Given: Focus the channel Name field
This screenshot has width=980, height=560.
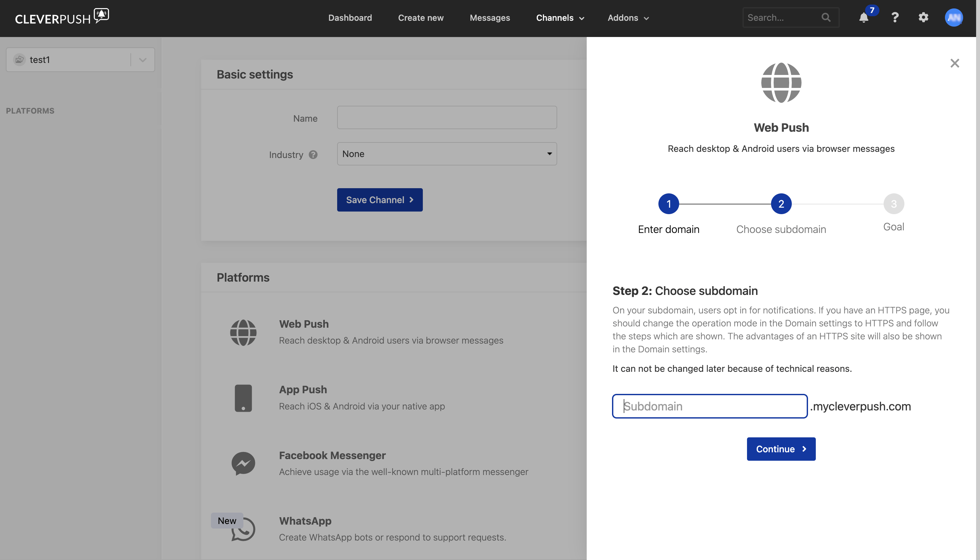Looking at the screenshot, I should pos(447,117).
